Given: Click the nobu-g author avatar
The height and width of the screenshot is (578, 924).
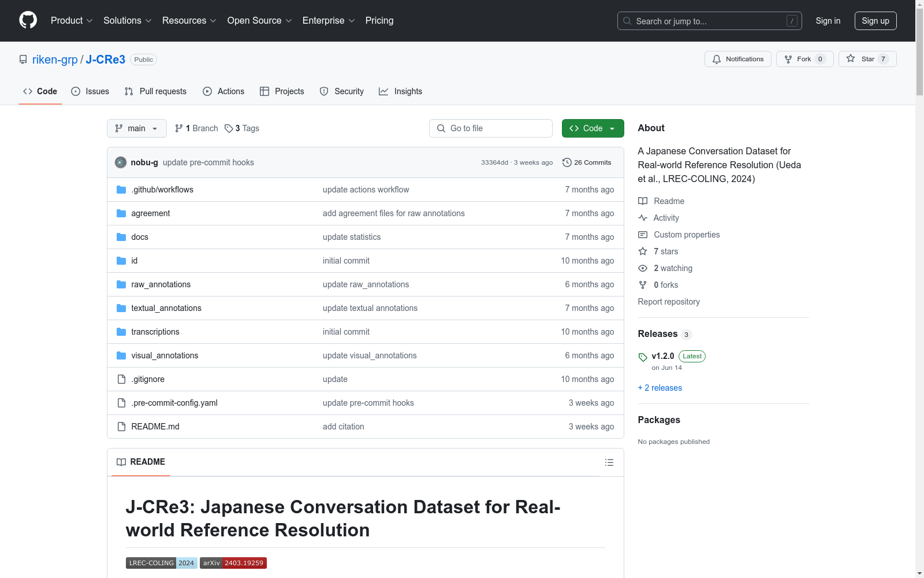Looking at the screenshot, I should click(121, 162).
